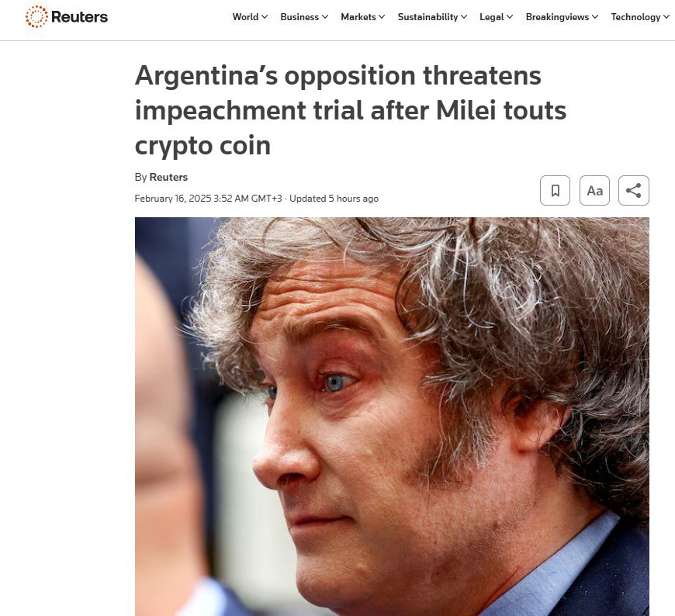Expand the World menu chevron
This screenshot has height=616, width=675.
tap(265, 17)
